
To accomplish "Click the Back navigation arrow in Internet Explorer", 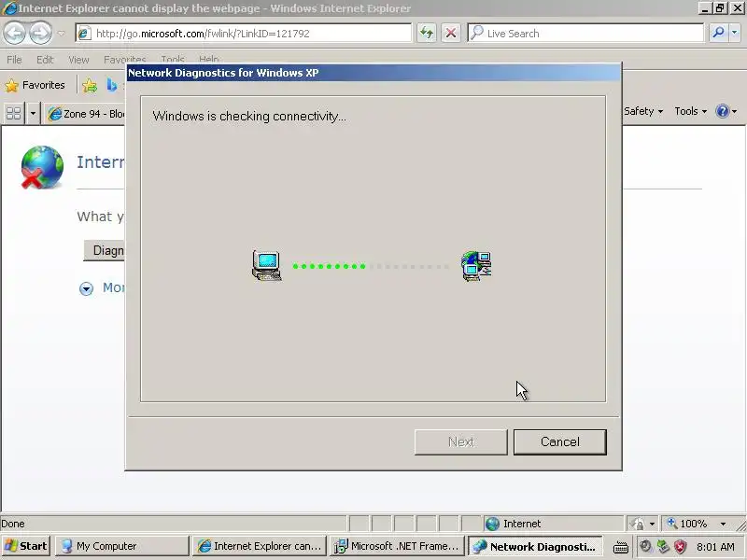I will 15,34.
